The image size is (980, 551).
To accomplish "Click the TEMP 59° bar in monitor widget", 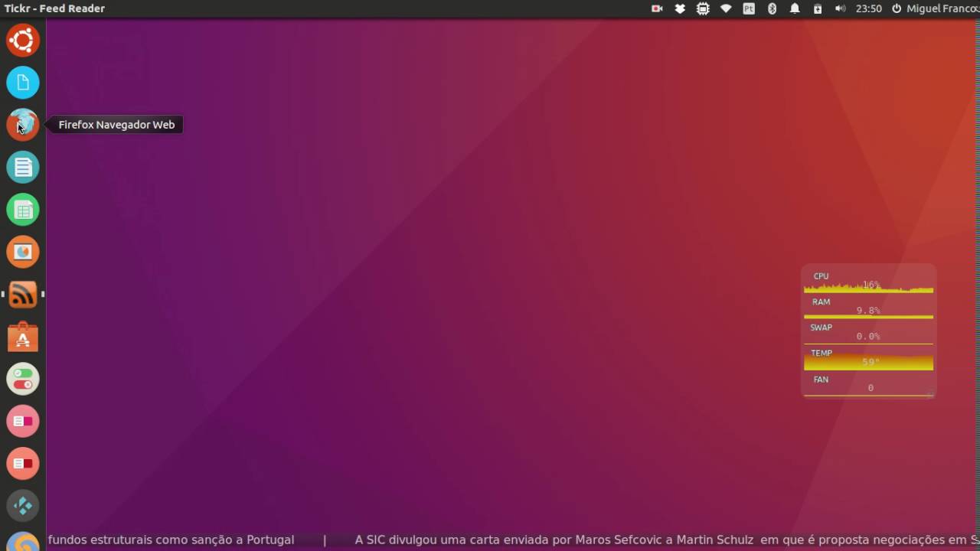I will tap(868, 359).
